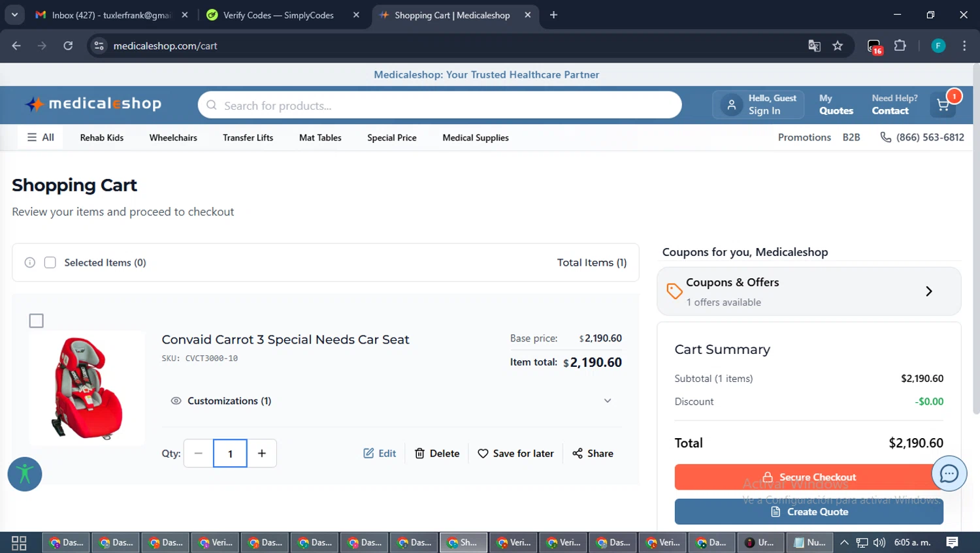Bookmark this page with the star icon
980x553 pixels.
click(x=838, y=46)
